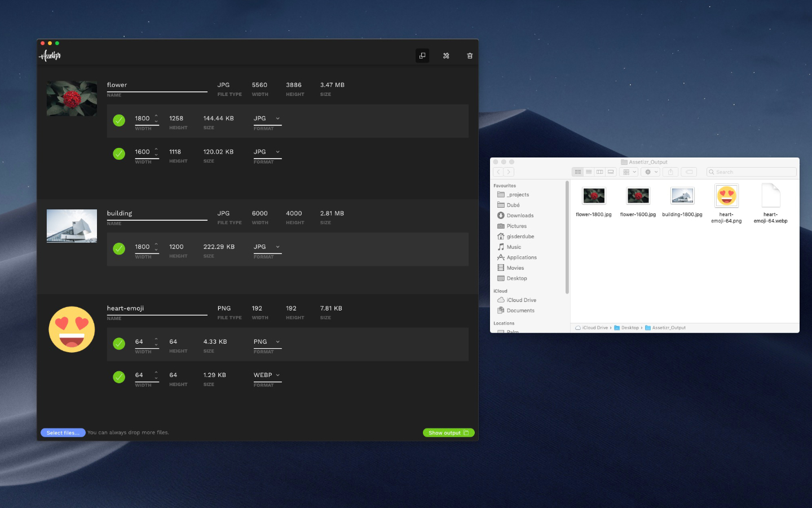Click the Select files button
The width and height of the screenshot is (812, 508).
[x=63, y=433]
